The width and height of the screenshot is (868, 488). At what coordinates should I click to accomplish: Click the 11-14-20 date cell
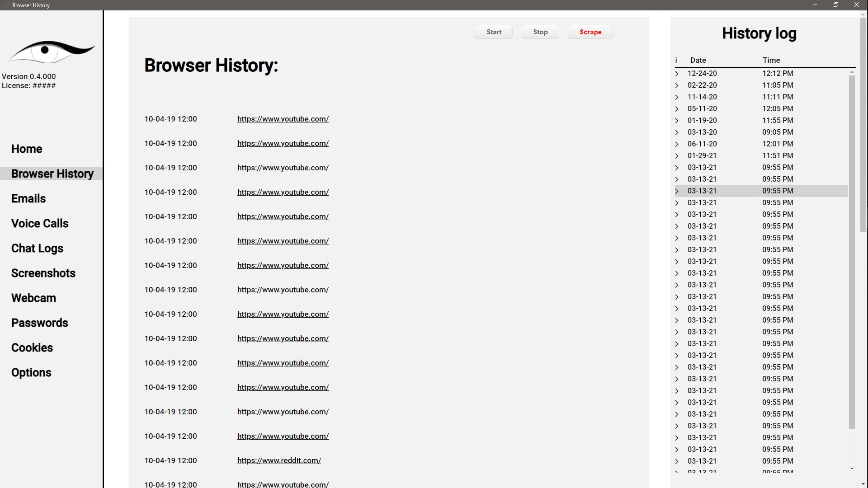pyautogui.click(x=702, y=97)
